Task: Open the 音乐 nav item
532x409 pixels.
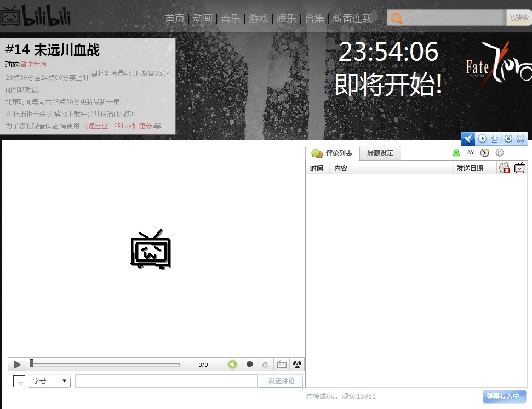Action: (230, 18)
